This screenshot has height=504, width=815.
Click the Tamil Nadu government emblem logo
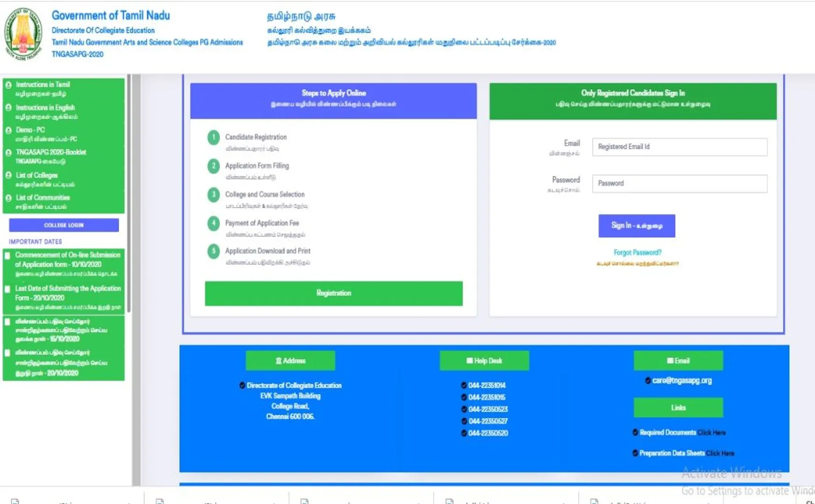point(23,34)
